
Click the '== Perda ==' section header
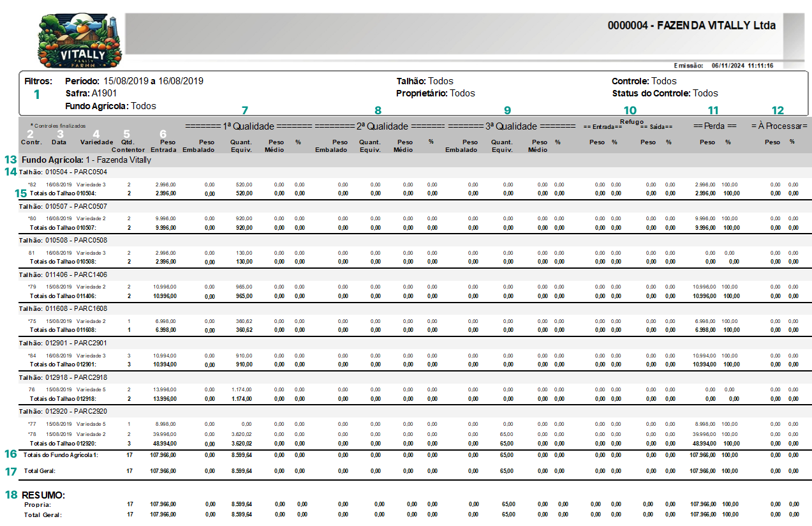tap(715, 126)
